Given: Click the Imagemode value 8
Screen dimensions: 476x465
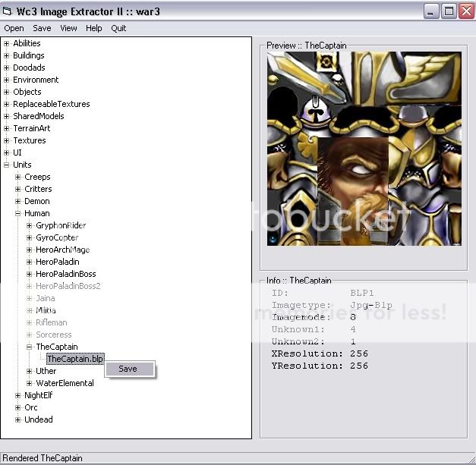Looking at the screenshot, I should (353, 317).
